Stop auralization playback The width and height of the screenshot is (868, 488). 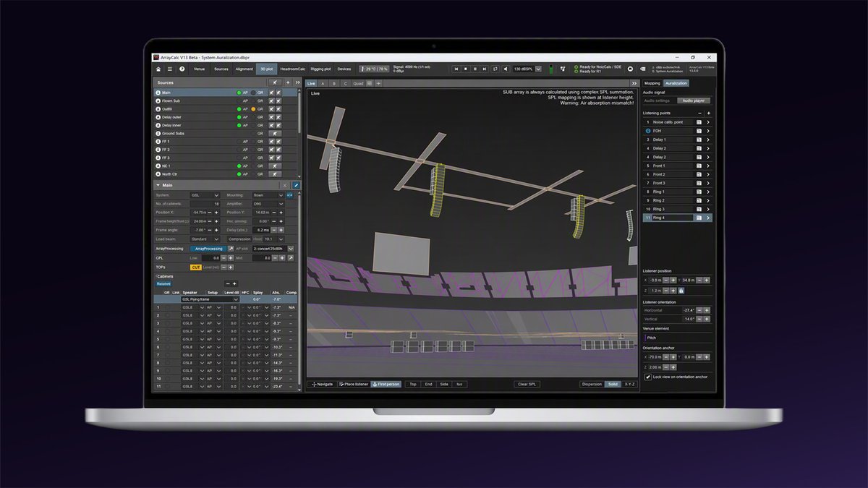[466, 69]
